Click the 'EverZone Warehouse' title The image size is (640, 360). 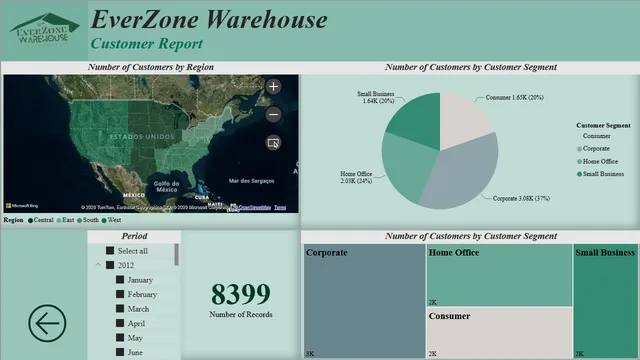pos(209,19)
